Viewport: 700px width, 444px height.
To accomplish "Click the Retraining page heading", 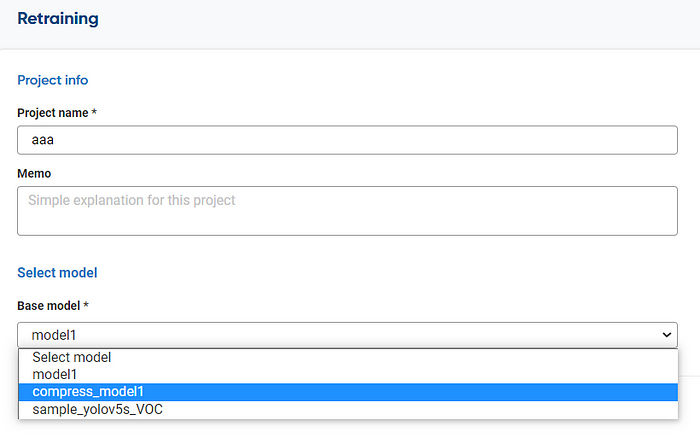I will (x=57, y=19).
